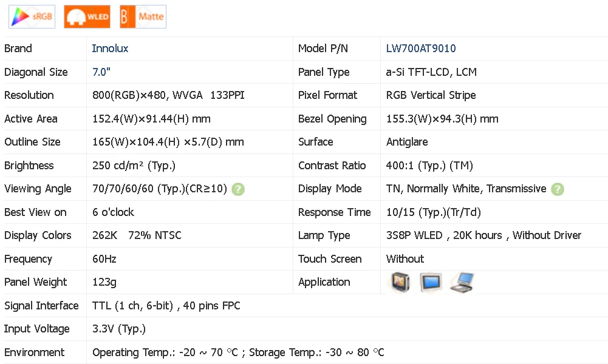
Task: Open the help icon beside Viewing Angle value
Action: pyautogui.click(x=238, y=189)
